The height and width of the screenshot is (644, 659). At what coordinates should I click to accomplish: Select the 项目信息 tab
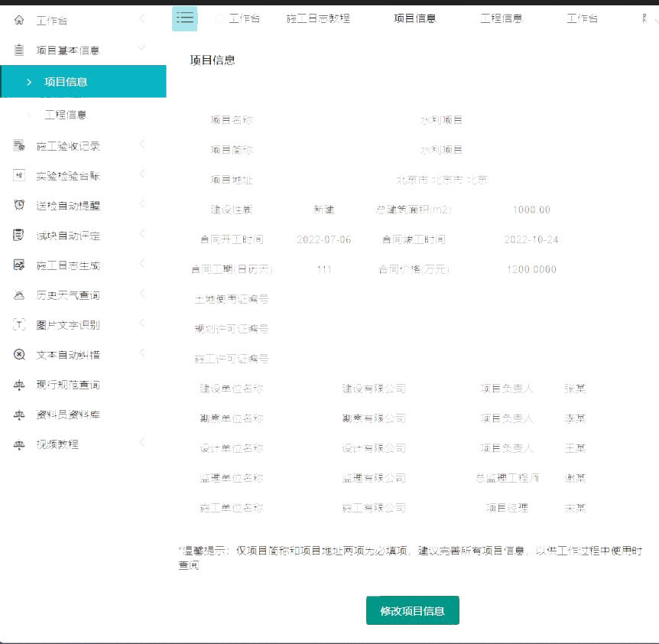pos(415,18)
